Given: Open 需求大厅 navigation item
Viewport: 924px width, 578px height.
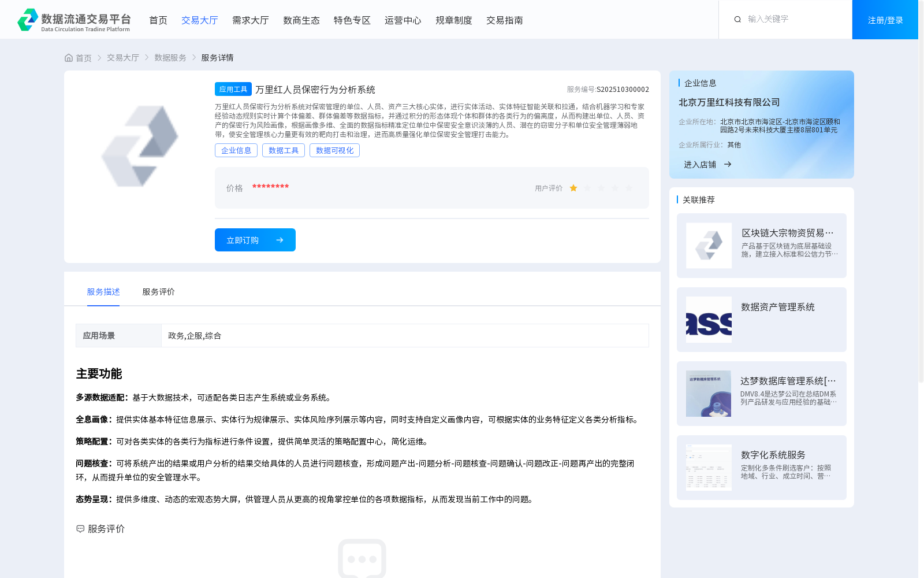Looking at the screenshot, I should 251,20.
